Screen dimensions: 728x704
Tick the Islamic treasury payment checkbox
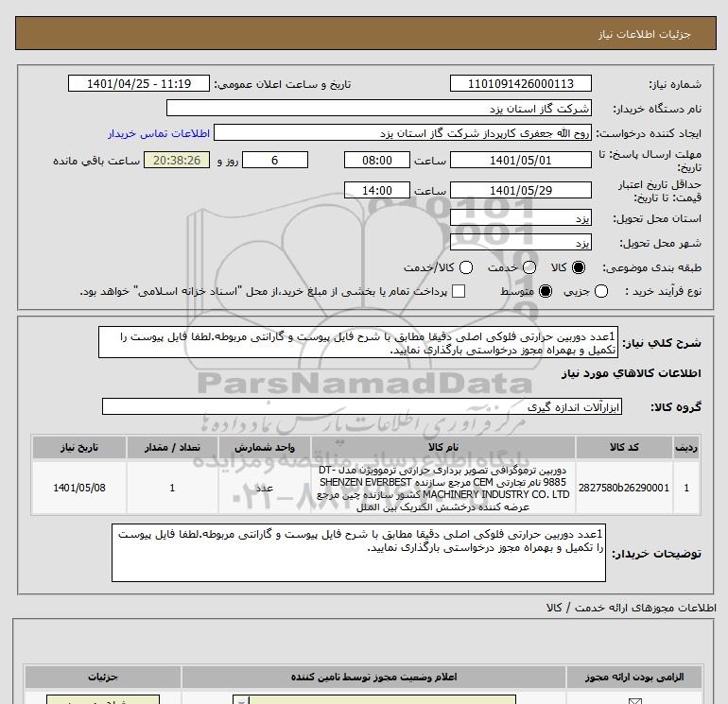459,291
